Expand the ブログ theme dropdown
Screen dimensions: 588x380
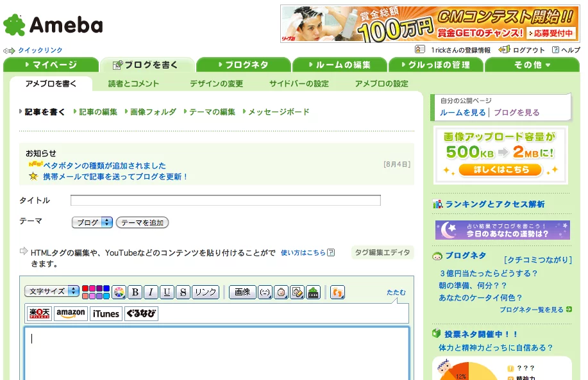coord(92,222)
